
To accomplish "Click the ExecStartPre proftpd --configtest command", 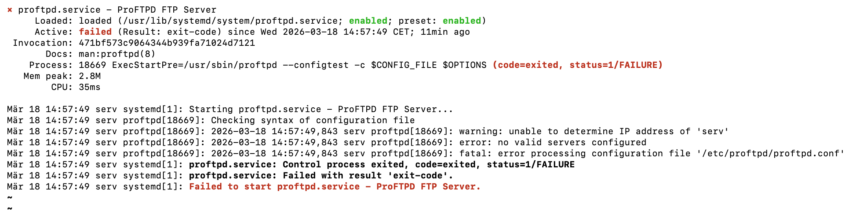I will coord(282,65).
